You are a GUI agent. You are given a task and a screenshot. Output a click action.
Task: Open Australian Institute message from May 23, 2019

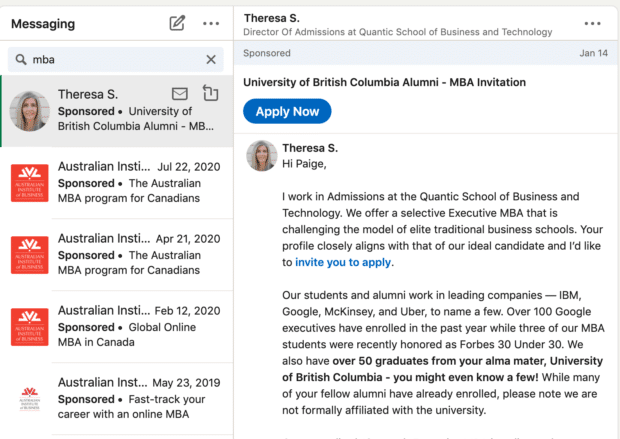click(x=117, y=399)
